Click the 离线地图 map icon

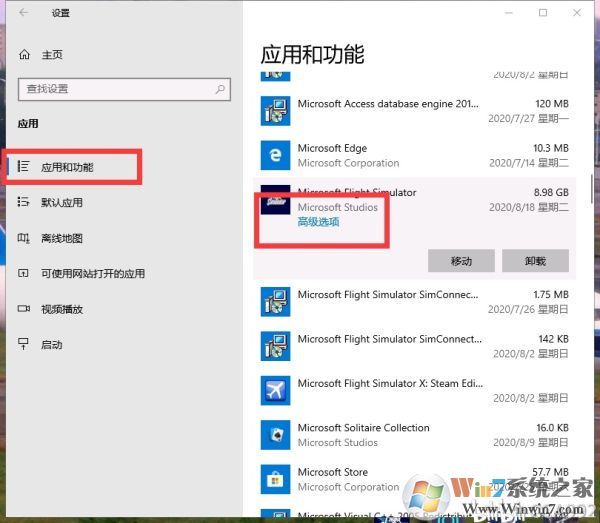point(23,238)
